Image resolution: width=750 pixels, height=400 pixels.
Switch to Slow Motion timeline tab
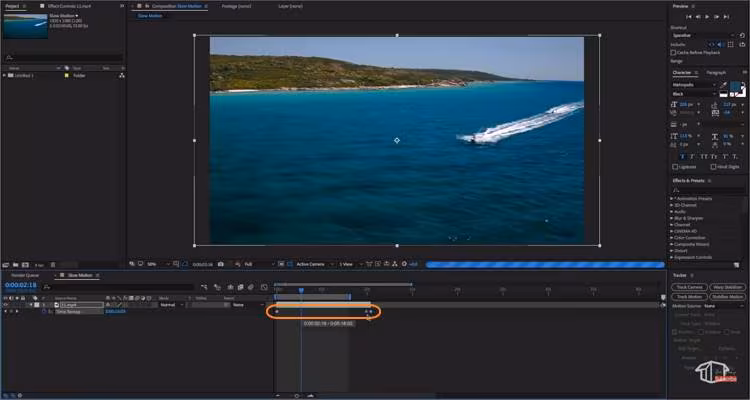click(x=80, y=276)
